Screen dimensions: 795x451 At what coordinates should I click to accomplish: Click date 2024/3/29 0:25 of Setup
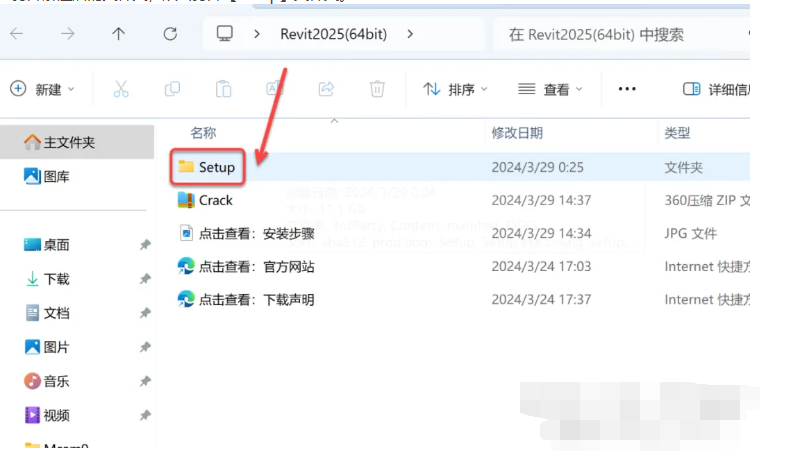(x=537, y=167)
